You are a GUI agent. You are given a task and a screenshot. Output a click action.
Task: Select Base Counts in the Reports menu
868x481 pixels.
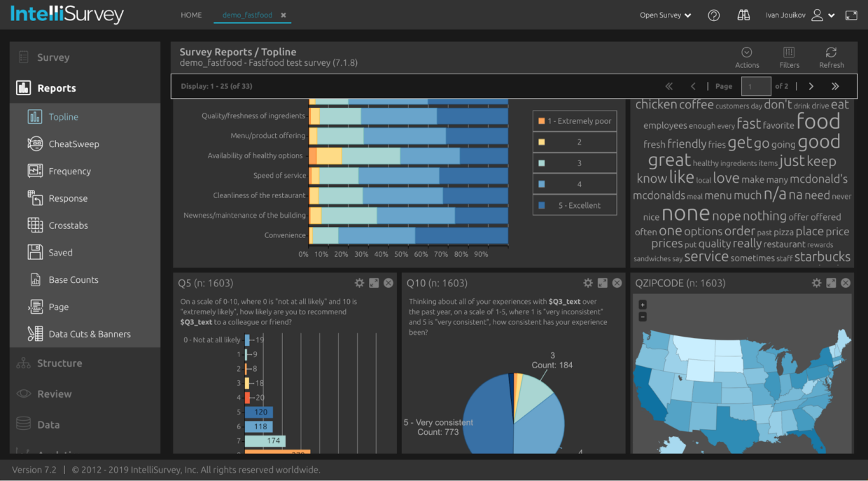tap(73, 279)
